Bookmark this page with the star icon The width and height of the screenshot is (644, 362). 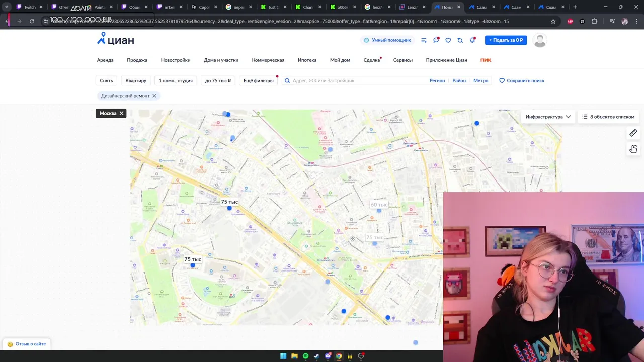click(553, 21)
